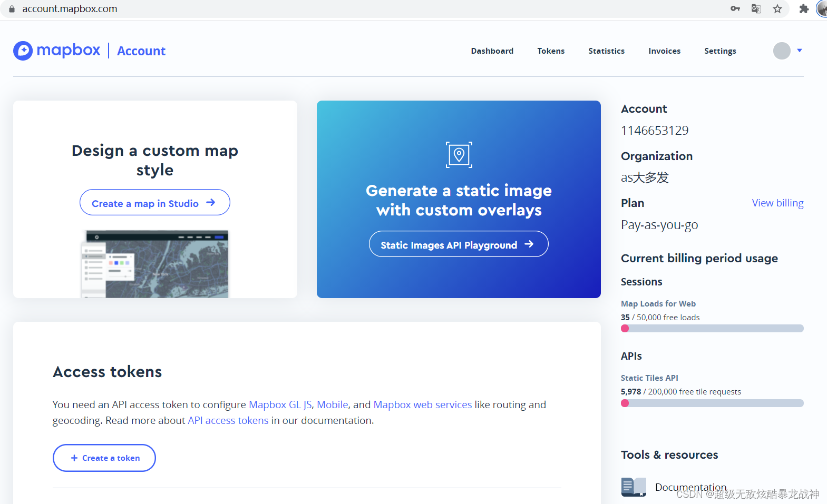Screen dimensions: 827x504
Task: Open the browser profile picture
Action: (x=822, y=8)
